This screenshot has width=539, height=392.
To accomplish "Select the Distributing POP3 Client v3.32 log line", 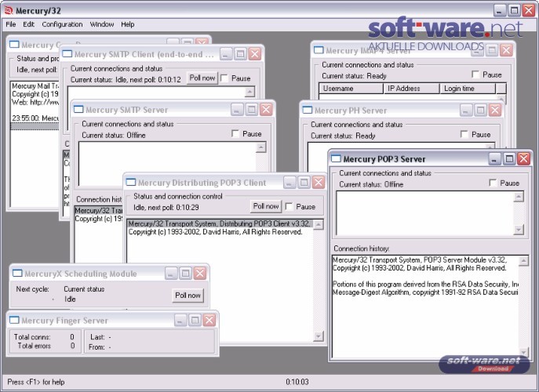I will (220, 223).
